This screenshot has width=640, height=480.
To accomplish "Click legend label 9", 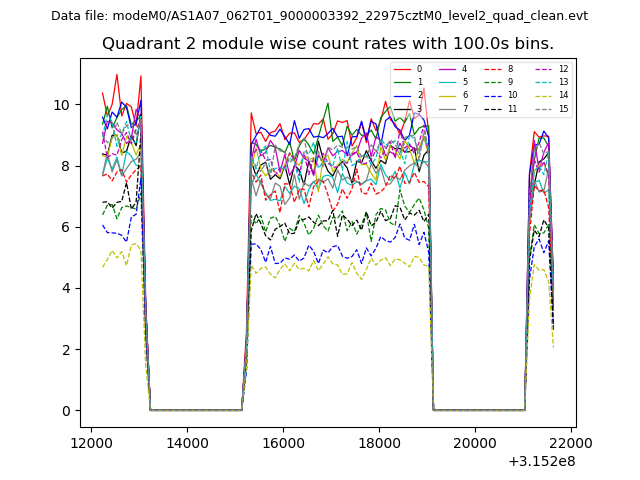I will (x=510, y=82).
